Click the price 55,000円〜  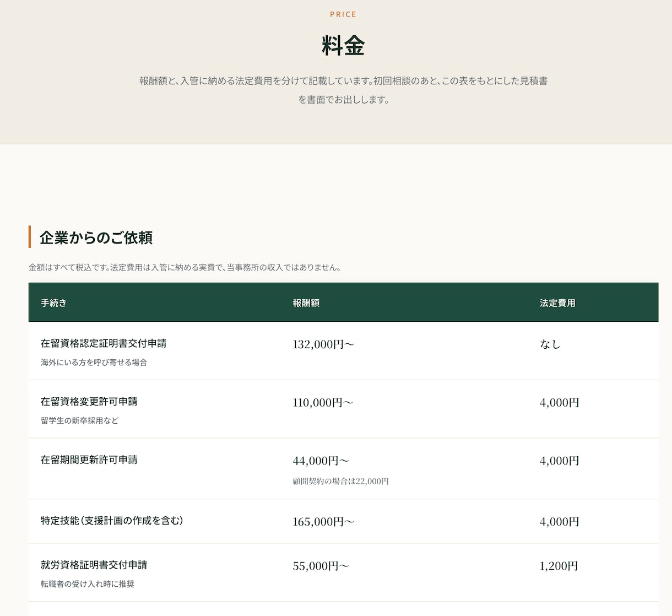coord(321,566)
